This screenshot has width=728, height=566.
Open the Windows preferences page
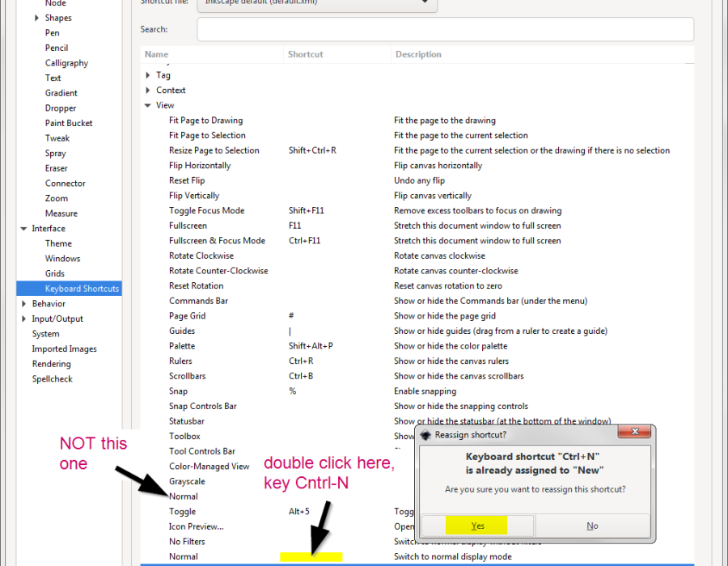[62, 259]
